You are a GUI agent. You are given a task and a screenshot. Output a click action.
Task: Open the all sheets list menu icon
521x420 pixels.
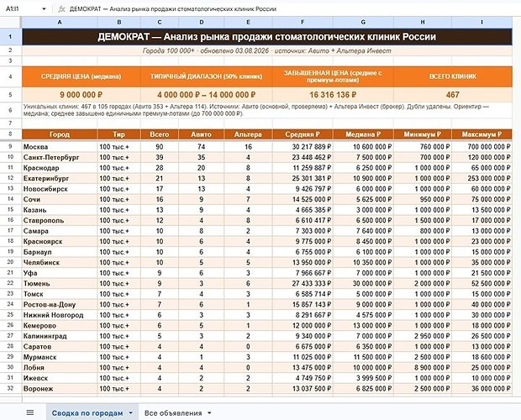pos(30,412)
